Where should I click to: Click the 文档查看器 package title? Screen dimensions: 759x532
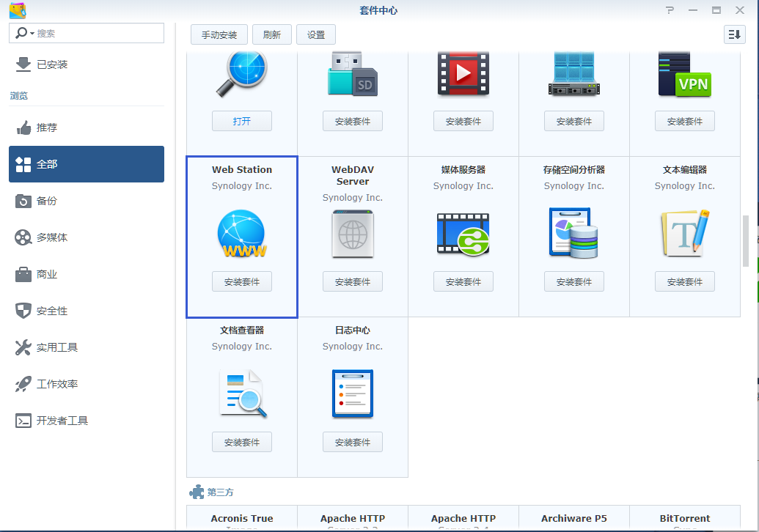pos(242,330)
